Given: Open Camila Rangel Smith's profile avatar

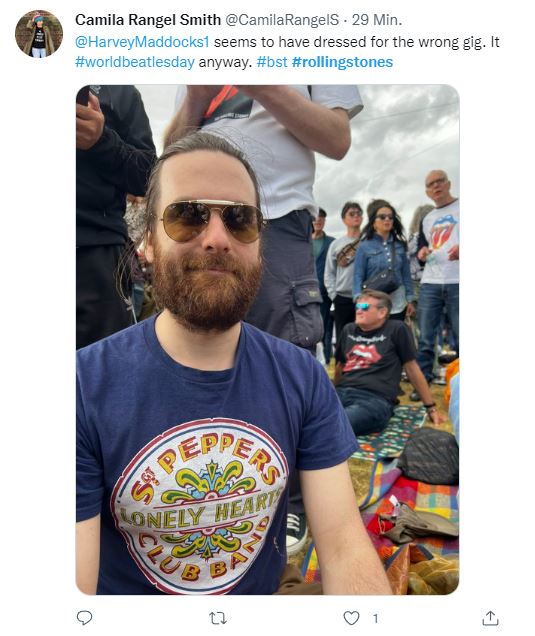Looking at the screenshot, I should tap(39, 34).
